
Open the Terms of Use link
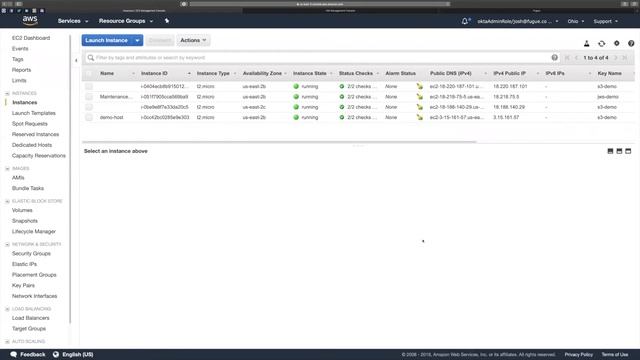(615, 354)
